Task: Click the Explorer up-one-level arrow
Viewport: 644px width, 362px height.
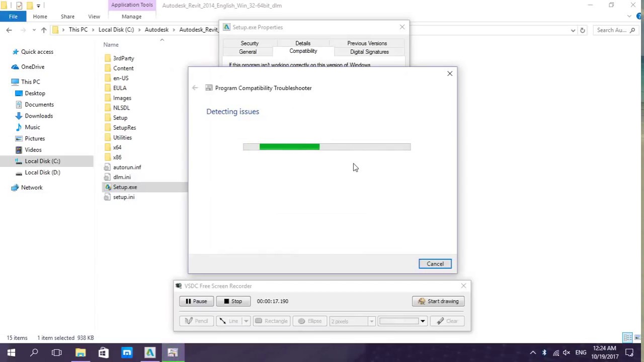Action: (44, 30)
